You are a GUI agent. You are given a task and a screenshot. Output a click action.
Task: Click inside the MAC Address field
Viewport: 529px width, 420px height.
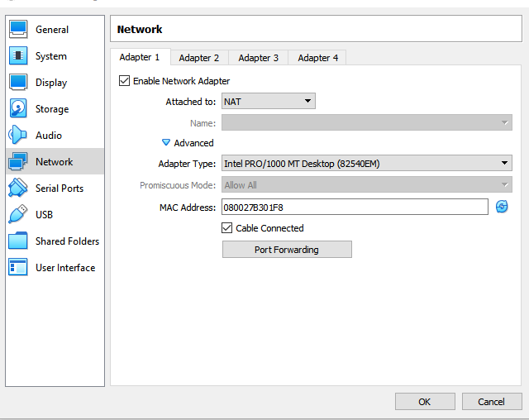tap(355, 207)
